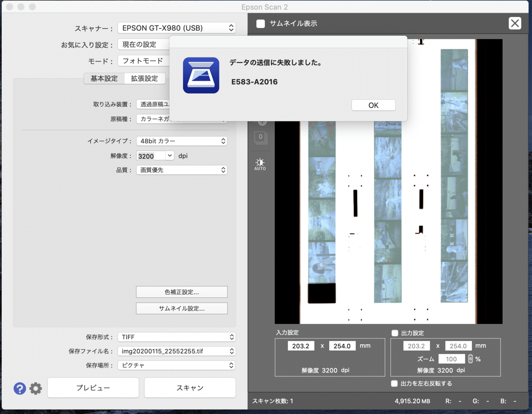Click the 出力設定 width field 203.2
The image size is (532, 414).
[x=416, y=346]
